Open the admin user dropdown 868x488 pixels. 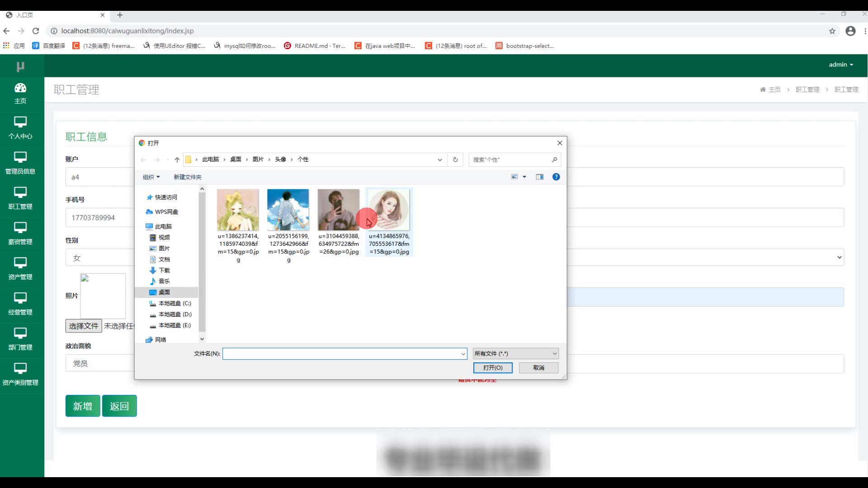[x=841, y=65]
